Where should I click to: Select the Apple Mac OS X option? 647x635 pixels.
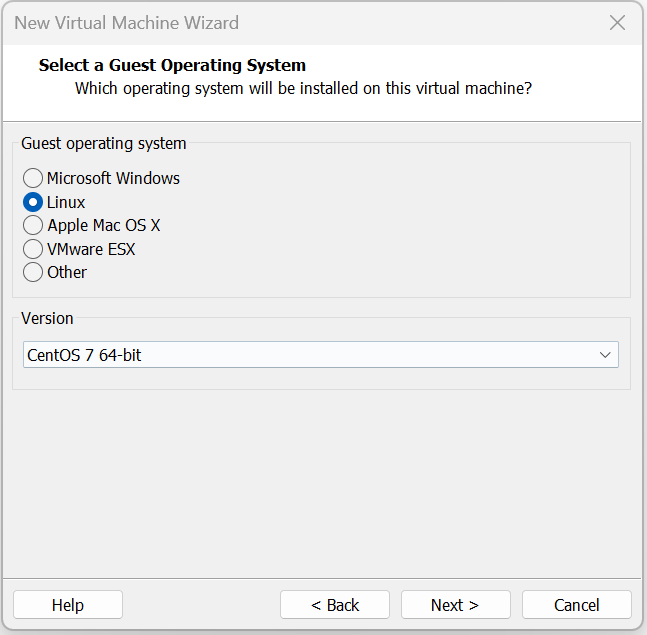33,225
